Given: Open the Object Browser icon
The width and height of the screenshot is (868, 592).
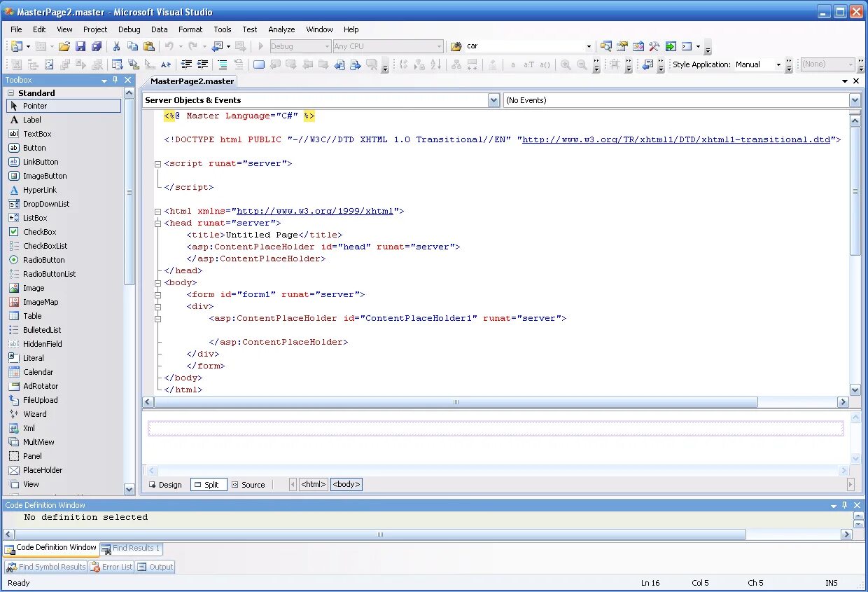Looking at the screenshot, I should click(638, 46).
